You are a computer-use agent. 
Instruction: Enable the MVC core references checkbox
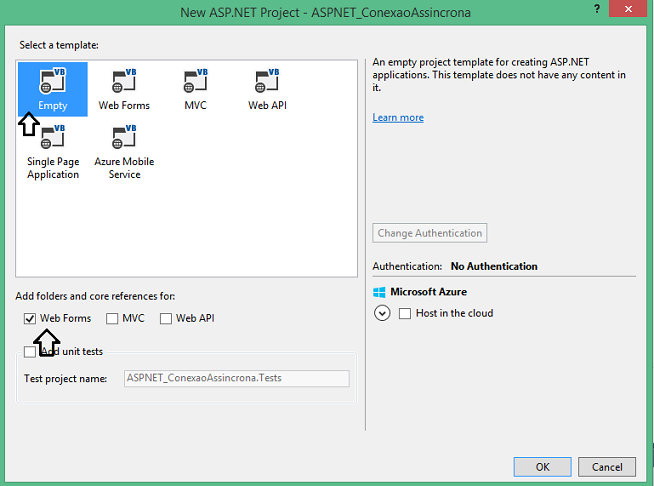112,319
